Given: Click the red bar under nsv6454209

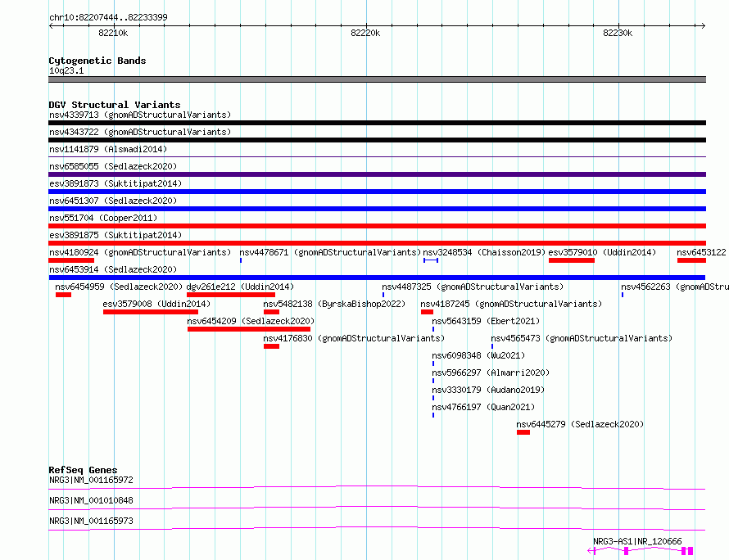Looking at the screenshot, I should coord(249,329).
